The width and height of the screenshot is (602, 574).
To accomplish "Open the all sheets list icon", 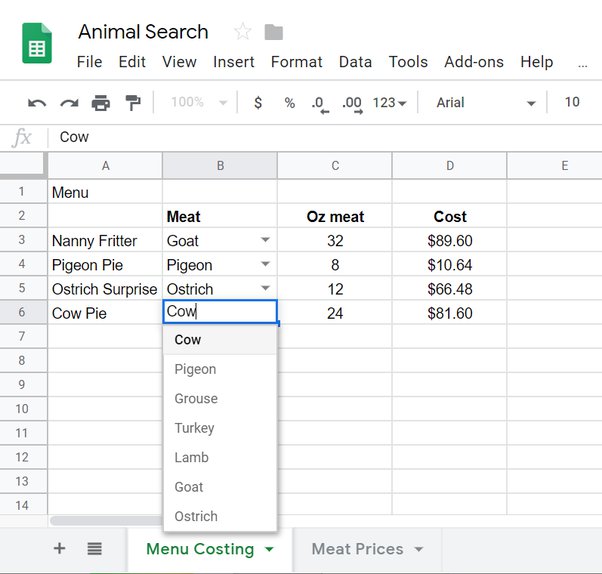I will (94, 548).
